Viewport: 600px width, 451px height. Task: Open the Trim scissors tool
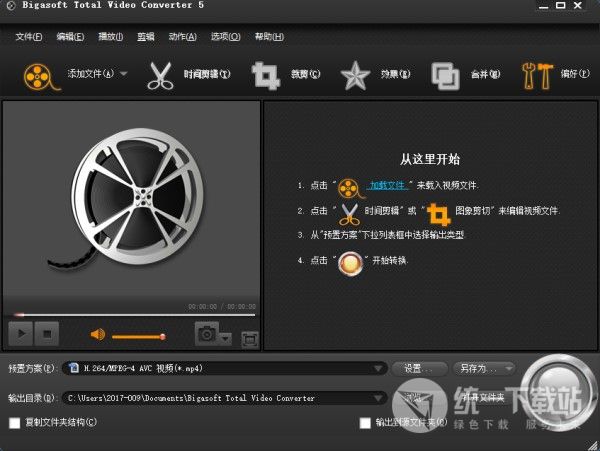161,74
